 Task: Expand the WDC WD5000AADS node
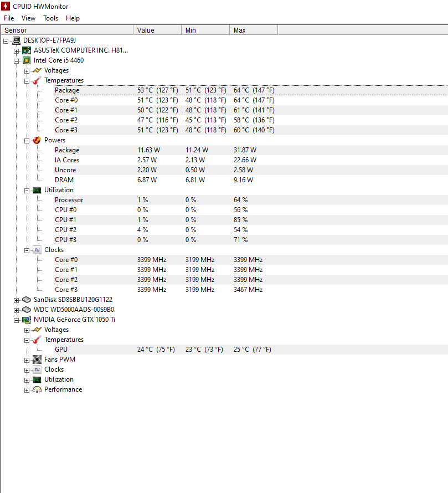(17, 310)
